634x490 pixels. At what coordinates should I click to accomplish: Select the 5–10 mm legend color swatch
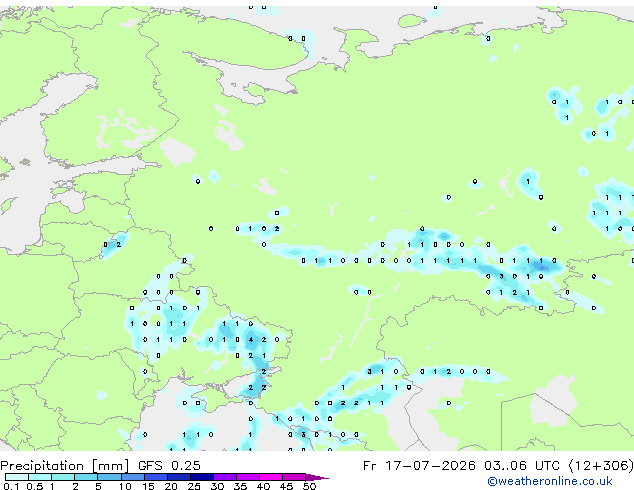(x=109, y=477)
